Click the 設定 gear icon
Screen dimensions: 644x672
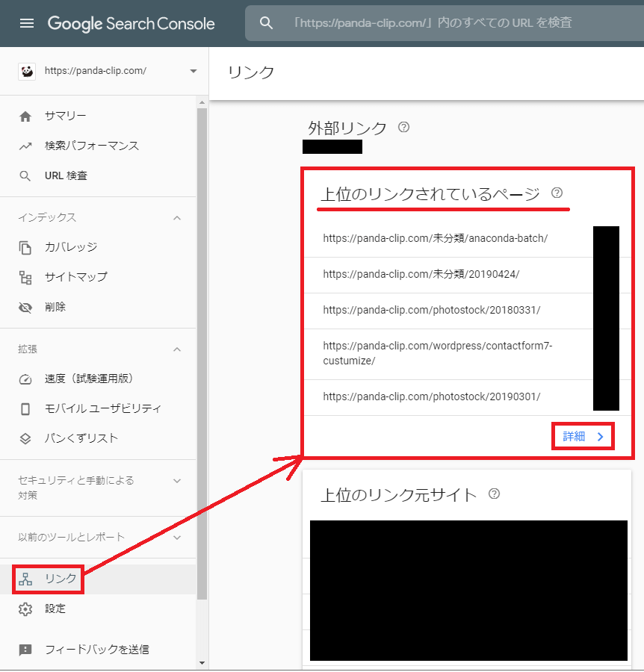click(x=25, y=609)
